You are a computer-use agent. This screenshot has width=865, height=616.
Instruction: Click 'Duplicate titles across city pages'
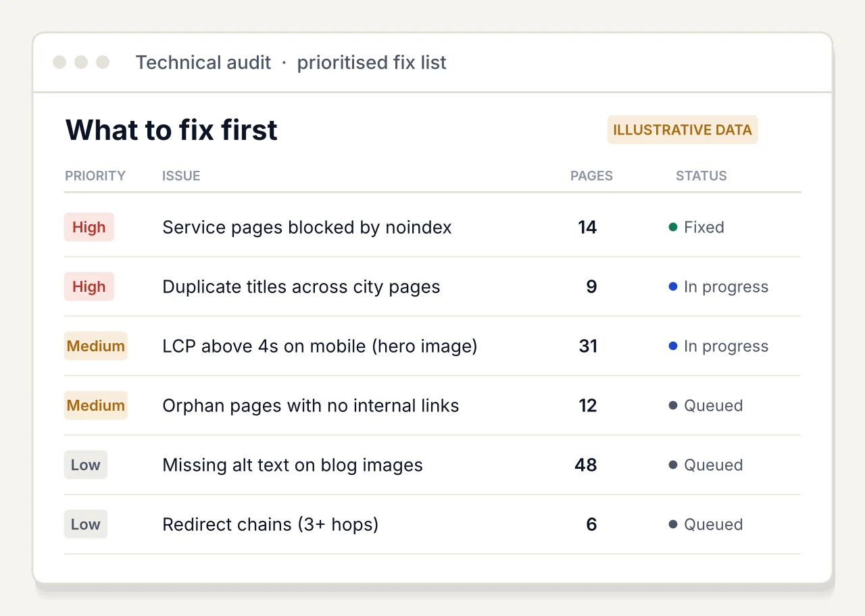[x=301, y=286]
